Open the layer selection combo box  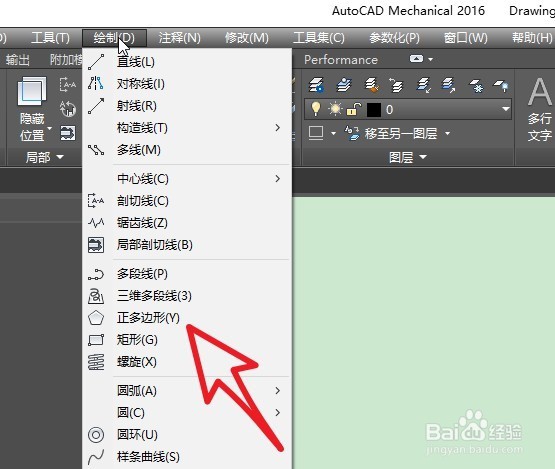[408, 109]
